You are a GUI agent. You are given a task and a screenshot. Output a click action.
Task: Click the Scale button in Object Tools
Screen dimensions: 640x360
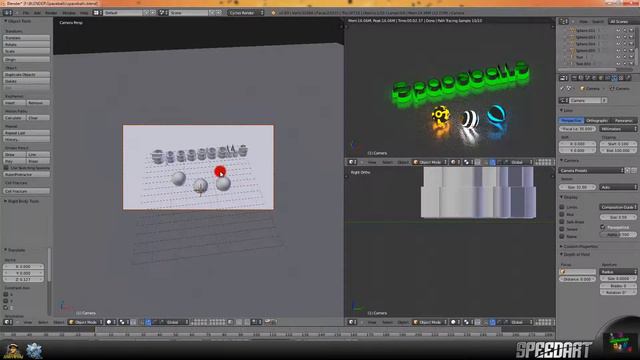pos(27,51)
